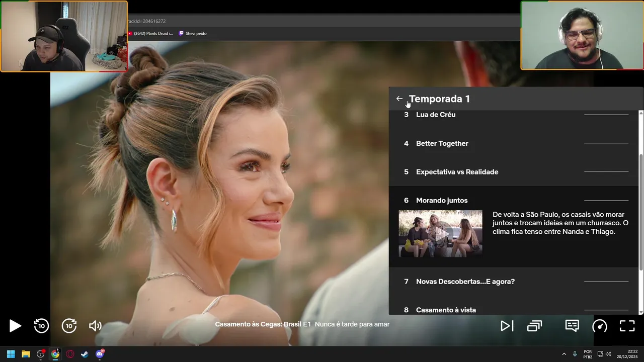
Task: Open audio and subtitles menu
Action: point(572,326)
